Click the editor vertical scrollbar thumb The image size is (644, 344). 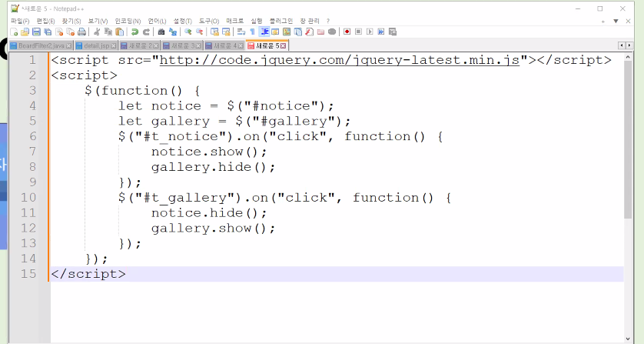(x=628, y=140)
